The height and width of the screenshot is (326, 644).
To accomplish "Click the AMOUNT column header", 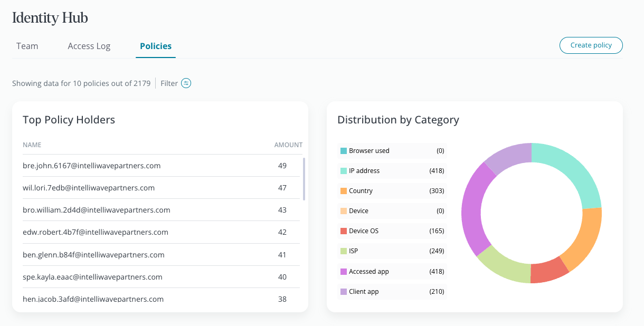I will click(288, 145).
